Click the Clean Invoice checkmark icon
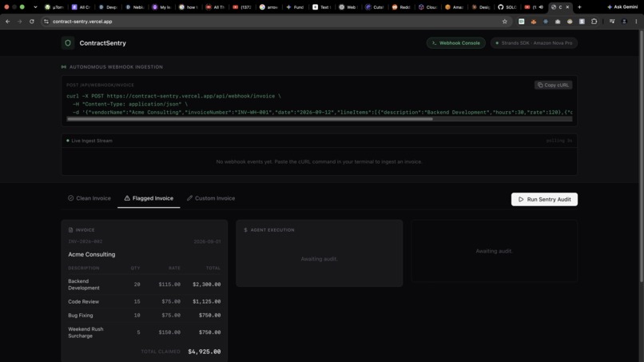The image size is (644, 362). click(70, 198)
